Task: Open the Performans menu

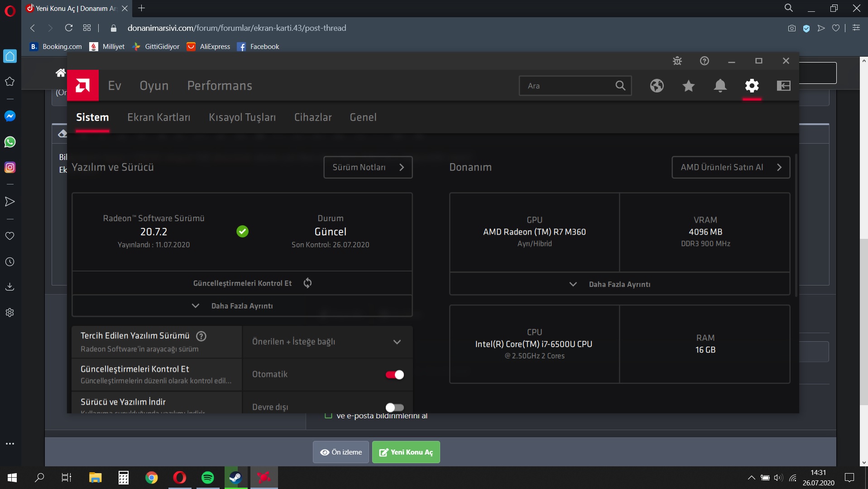Action: 220,86
